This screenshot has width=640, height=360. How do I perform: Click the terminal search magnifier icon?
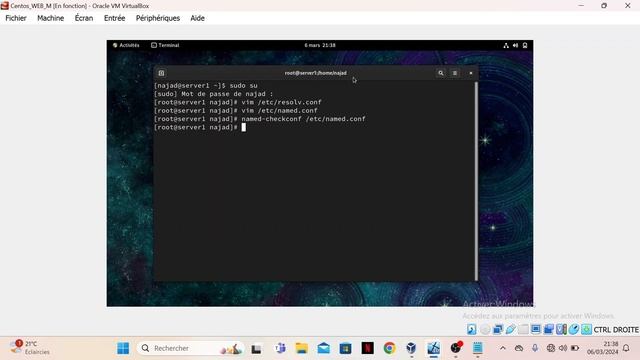point(441,73)
